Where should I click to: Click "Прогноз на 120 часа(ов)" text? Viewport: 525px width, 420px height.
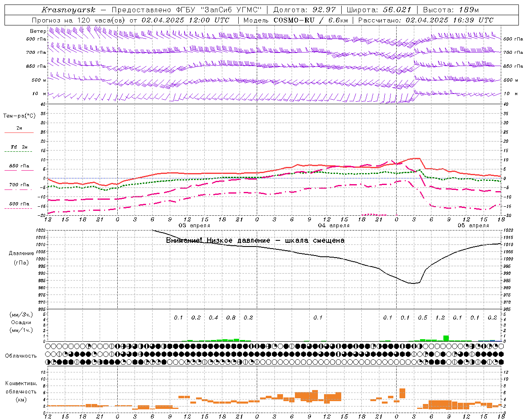click(79, 20)
